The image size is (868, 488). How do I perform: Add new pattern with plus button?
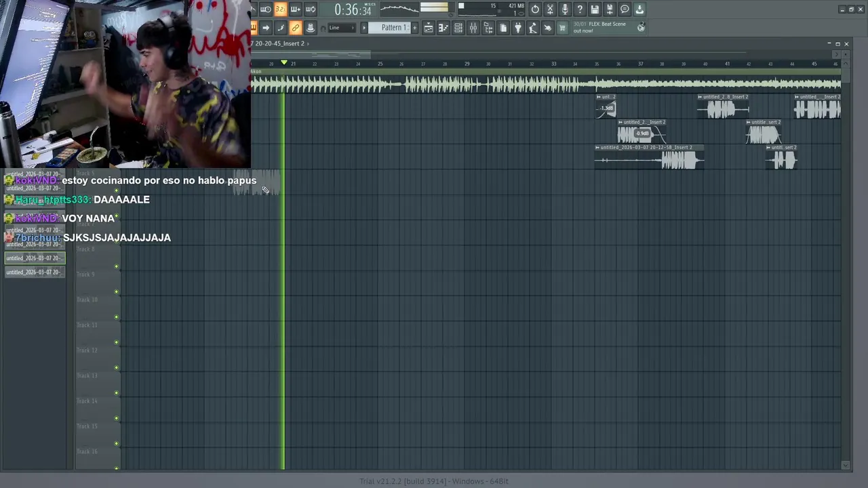click(414, 28)
